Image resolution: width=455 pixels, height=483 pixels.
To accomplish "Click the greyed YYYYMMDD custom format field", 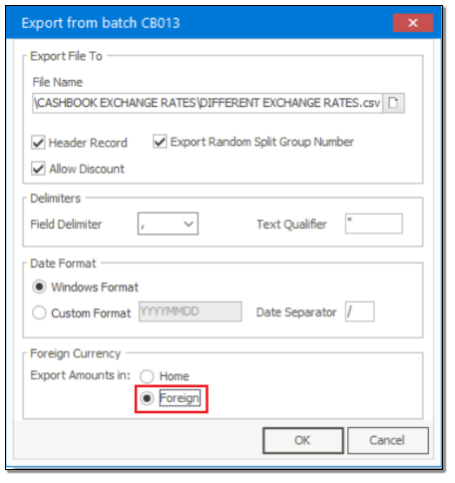I will [x=190, y=312].
